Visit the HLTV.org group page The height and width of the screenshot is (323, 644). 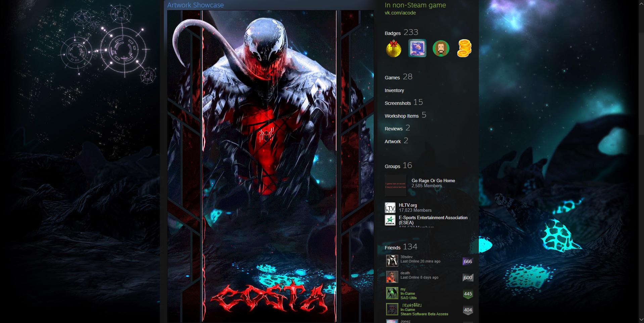(408, 205)
